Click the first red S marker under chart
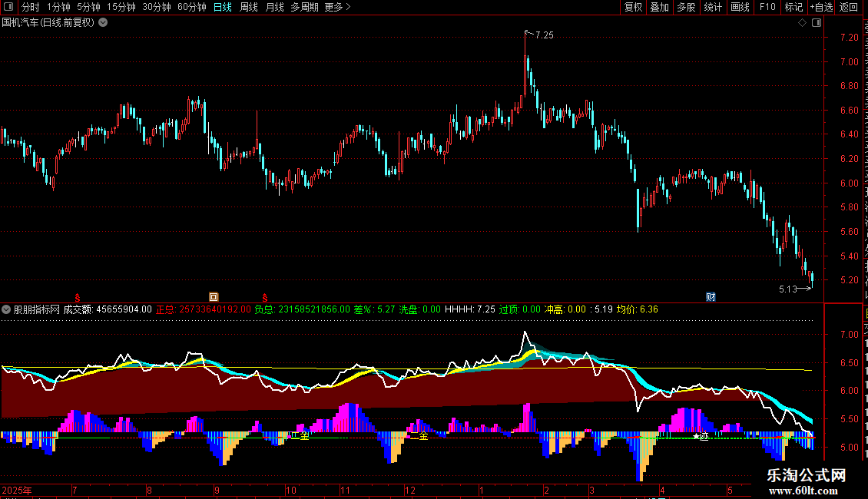Viewport: 868px width, 499px height. 78,298
